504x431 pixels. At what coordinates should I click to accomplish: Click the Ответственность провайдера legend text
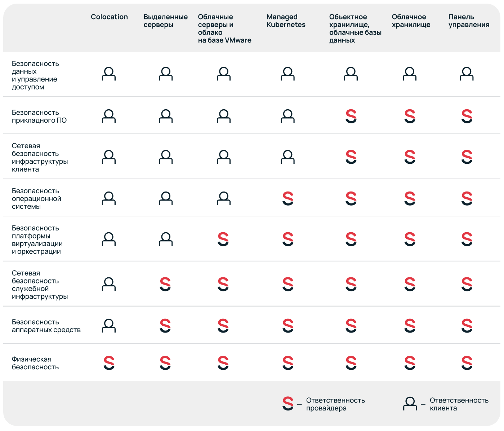click(x=335, y=404)
